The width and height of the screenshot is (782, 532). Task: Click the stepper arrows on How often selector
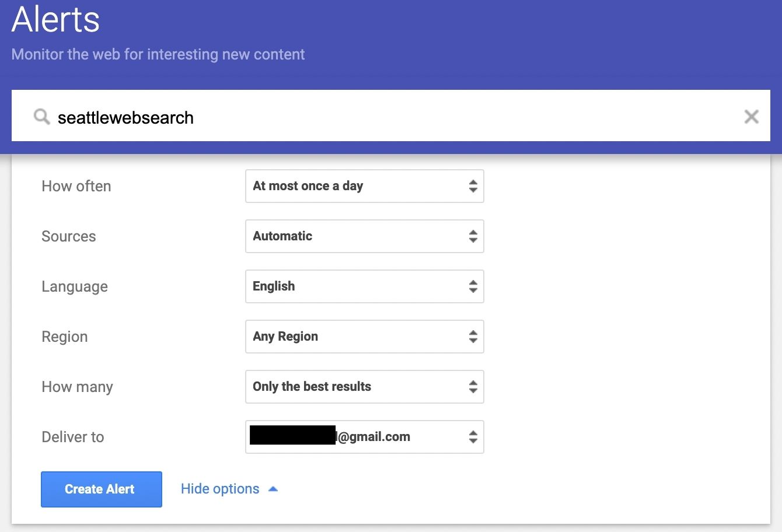pyautogui.click(x=473, y=186)
